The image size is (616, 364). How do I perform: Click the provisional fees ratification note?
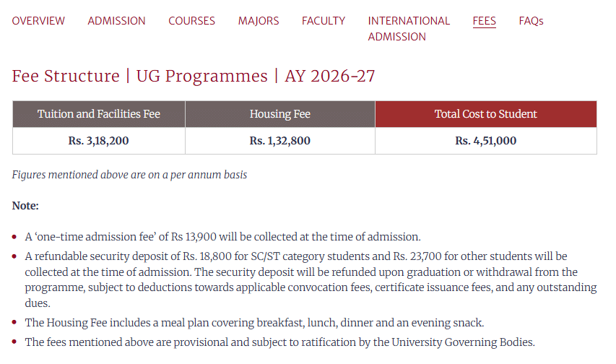pyautogui.click(x=279, y=342)
